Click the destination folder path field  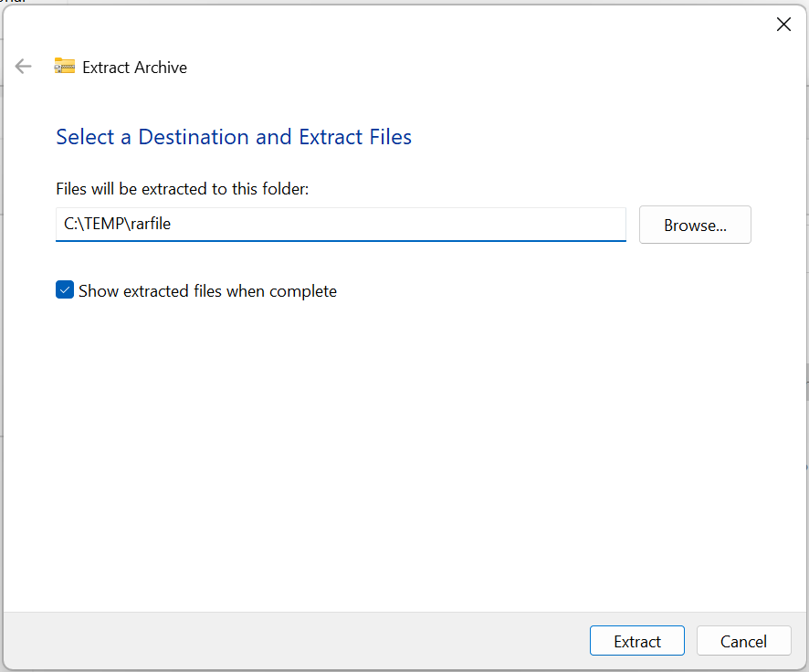[340, 224]
